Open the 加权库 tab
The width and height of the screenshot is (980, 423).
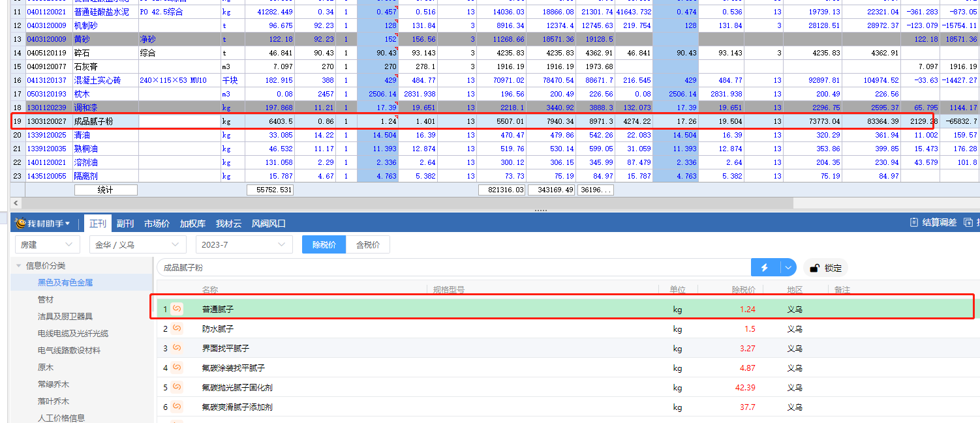click(x=192, y=224)
